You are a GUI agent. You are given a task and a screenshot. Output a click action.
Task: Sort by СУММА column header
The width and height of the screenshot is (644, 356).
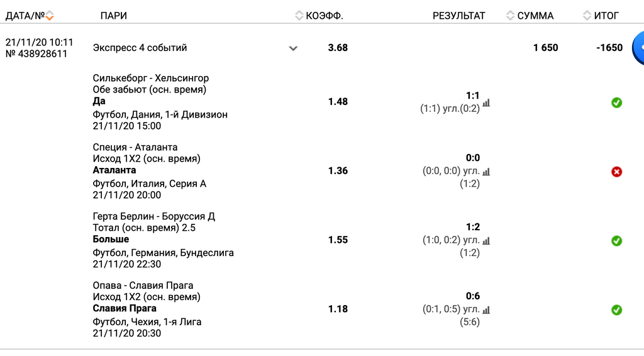[531, 16]
